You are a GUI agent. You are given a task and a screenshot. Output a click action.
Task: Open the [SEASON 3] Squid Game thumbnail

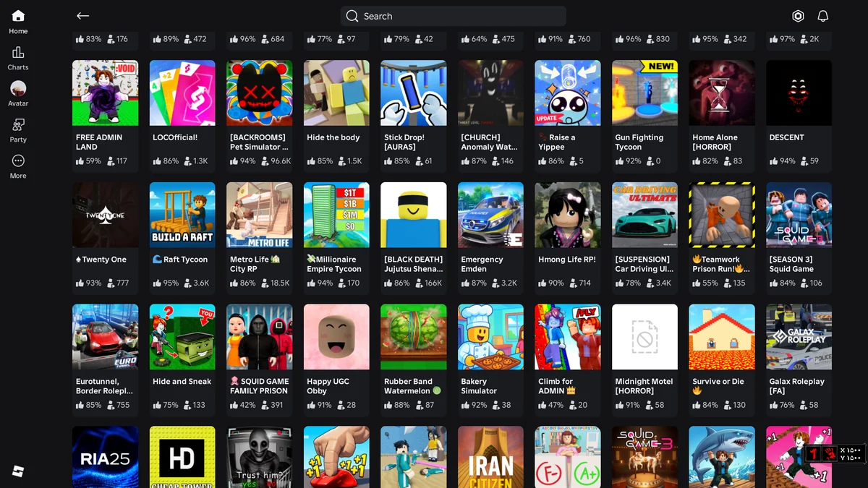click(x=799, y=215)
